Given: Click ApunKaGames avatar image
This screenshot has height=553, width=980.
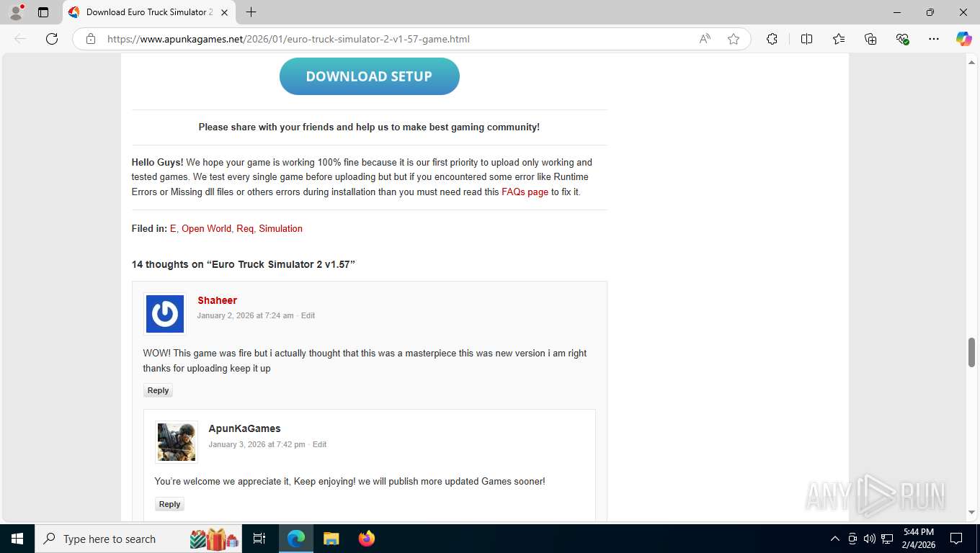Looking at the screenshot, I should 177,442.
